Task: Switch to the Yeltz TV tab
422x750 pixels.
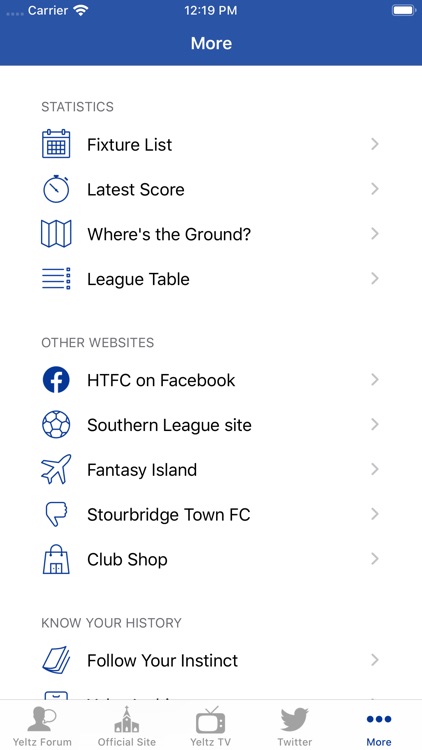Action: click(x=211, y=726)
